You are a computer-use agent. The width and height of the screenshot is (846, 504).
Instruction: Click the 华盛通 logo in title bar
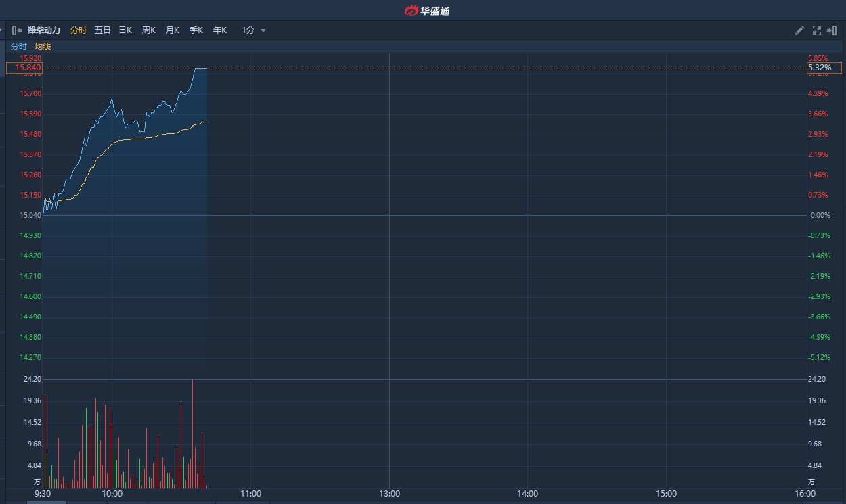click(x=427, y=10)
